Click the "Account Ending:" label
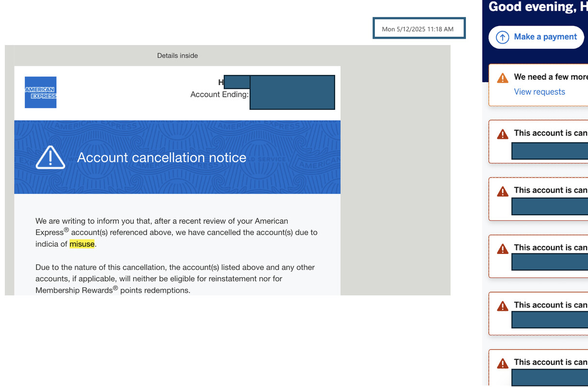The height and width of the screenshot is (387, 588). pos(219,94)
